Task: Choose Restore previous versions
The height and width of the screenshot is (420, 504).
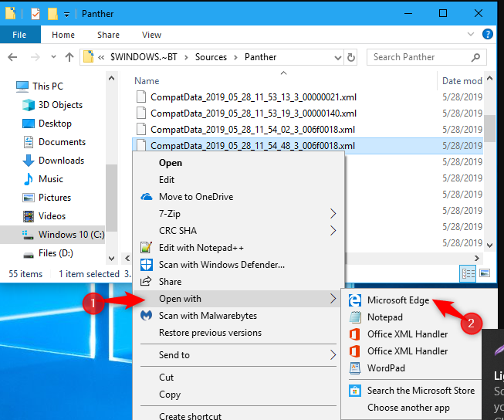Action: coord(238,333)
